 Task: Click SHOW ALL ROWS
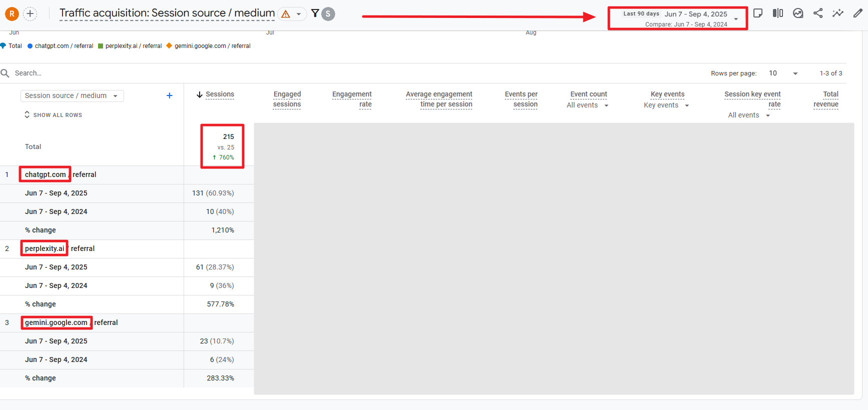coord(57,115)
